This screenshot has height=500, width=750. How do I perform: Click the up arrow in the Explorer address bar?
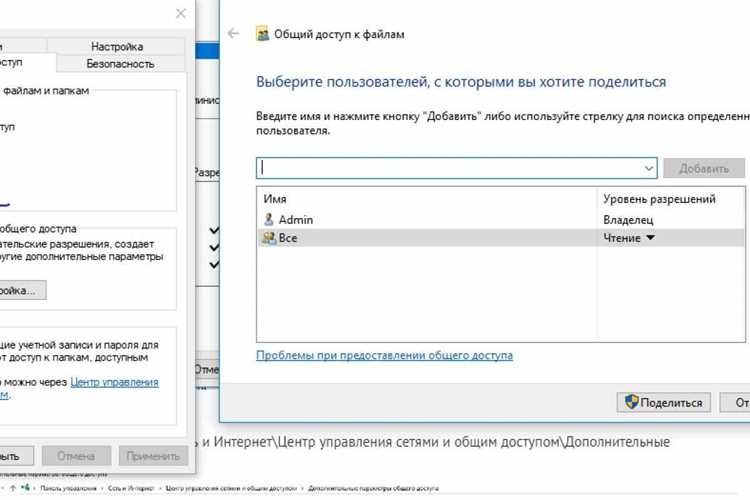[13, 488]
